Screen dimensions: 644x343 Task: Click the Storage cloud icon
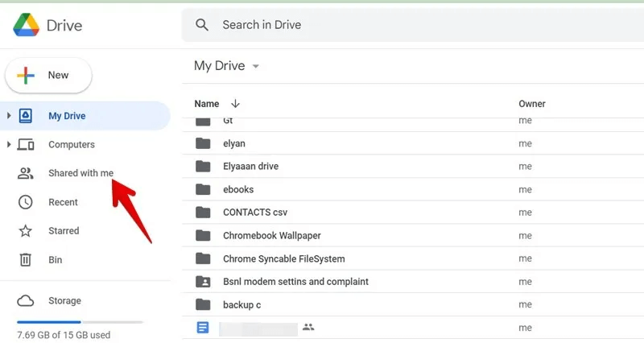(x=26, y=300)
